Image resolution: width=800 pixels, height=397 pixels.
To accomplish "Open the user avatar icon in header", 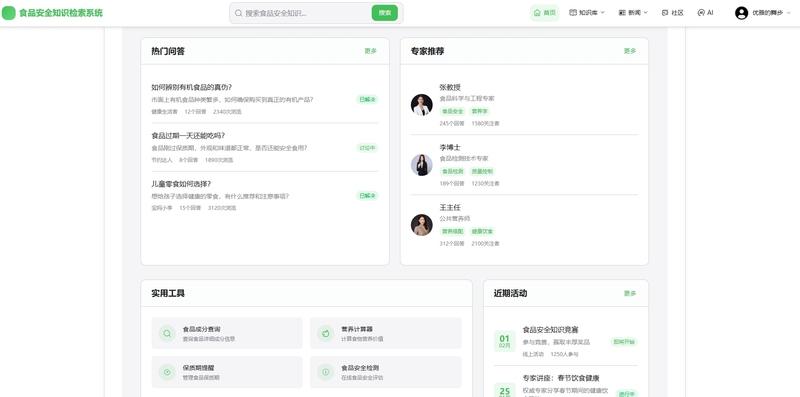I will (x=741, y=13).
